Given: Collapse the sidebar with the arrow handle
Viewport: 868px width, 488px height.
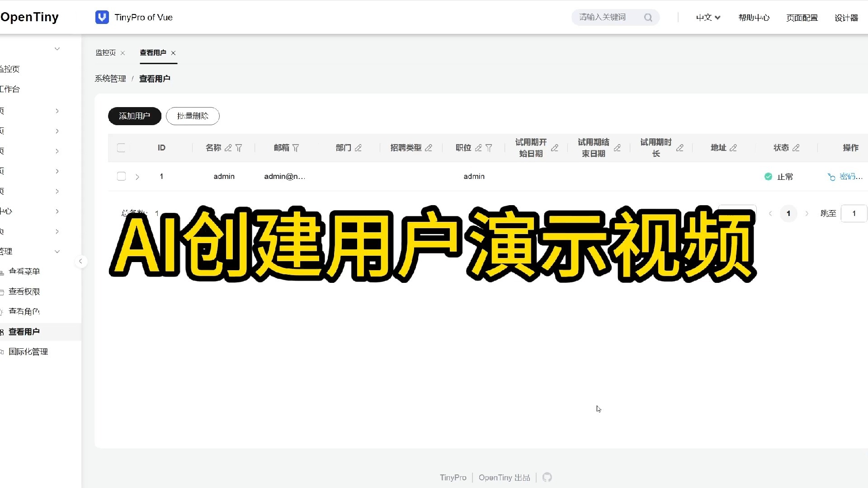Looking at the screenshot, I should click(x=80, y=261).
